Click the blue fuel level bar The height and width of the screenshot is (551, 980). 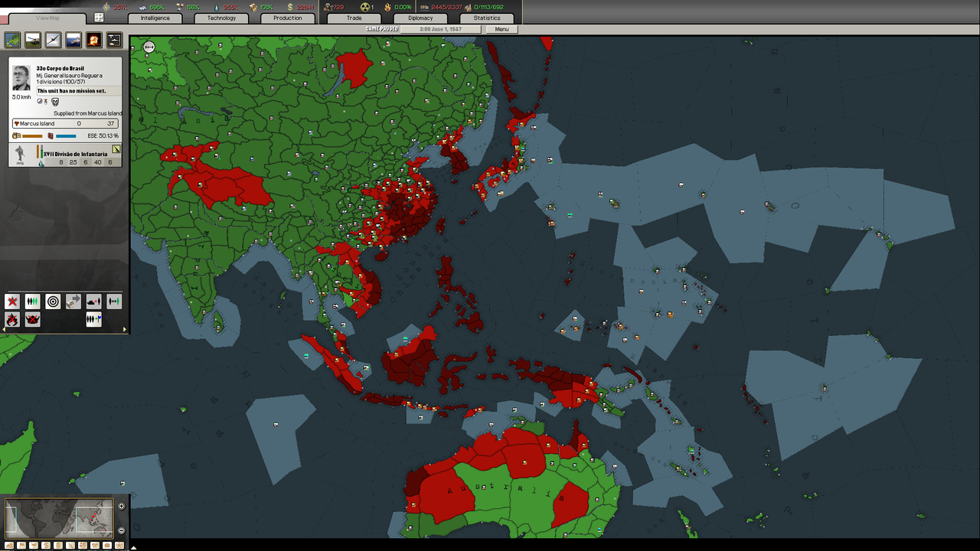point(66,136)
